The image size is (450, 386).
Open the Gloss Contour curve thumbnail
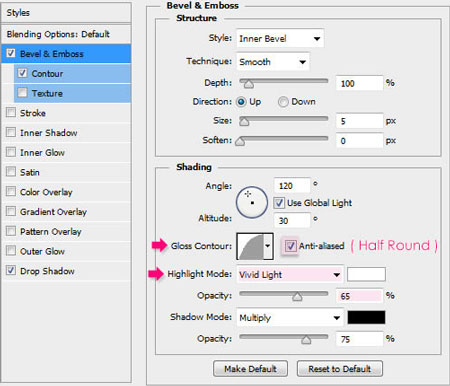pos(250,246)
